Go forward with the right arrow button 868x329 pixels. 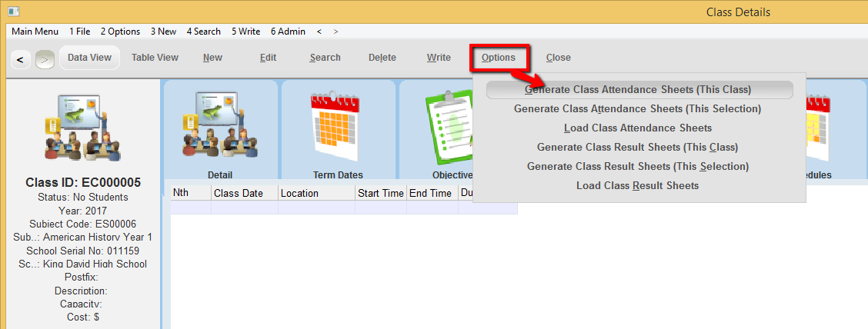click(x=45, y=58)
